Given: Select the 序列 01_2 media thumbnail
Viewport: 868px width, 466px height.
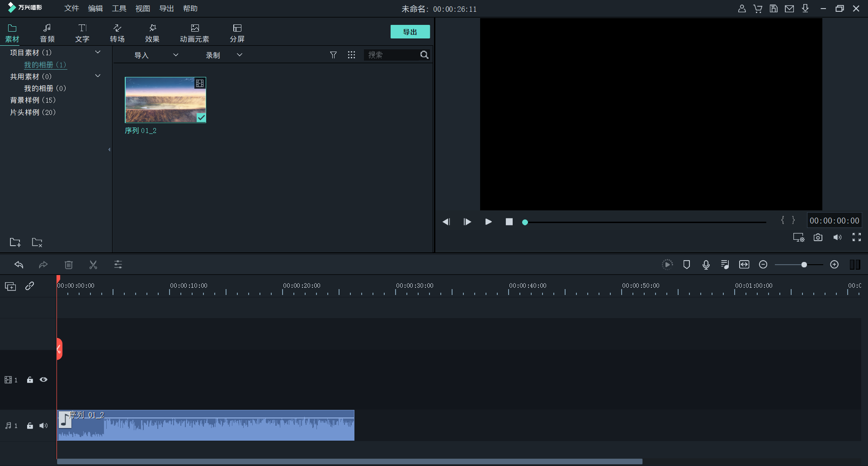Looking at the screenshot, I should (165, 100).
